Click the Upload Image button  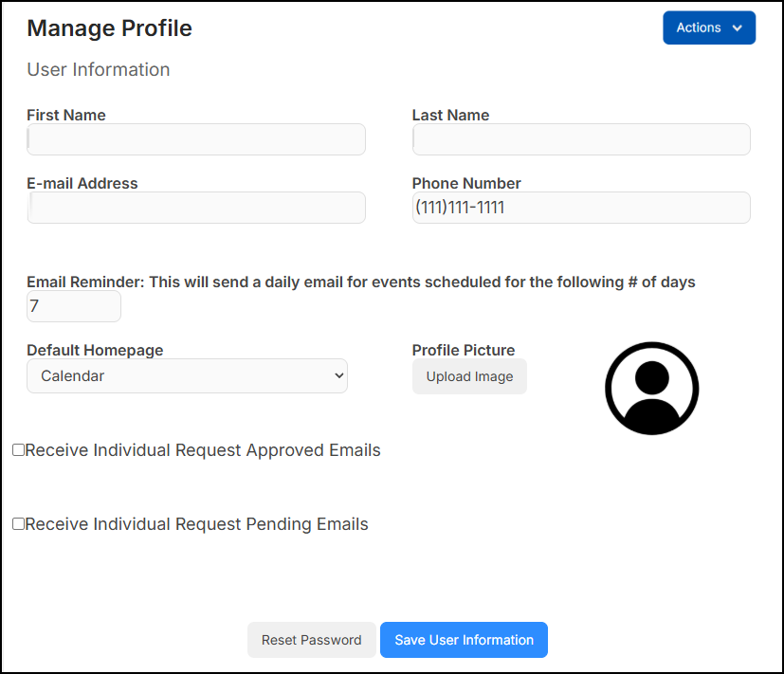[469, 376]
